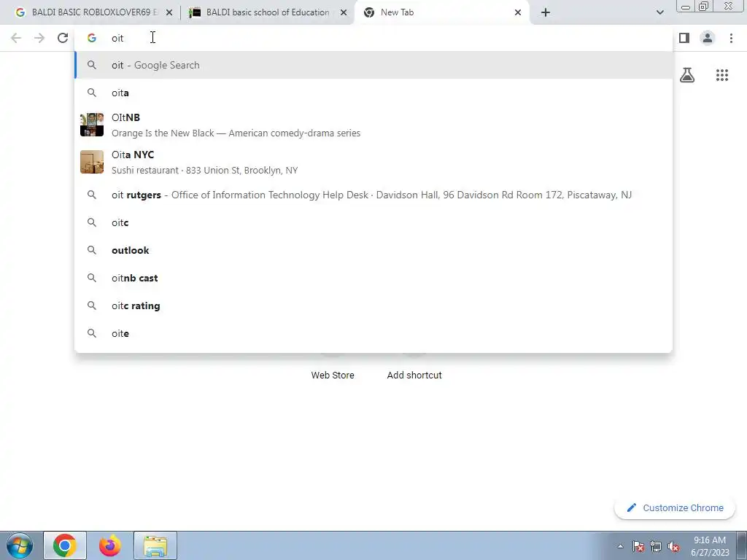Open Chrome's three-dot menu
The width and height of the screenshot is (747, 560).
click(731, 38)
